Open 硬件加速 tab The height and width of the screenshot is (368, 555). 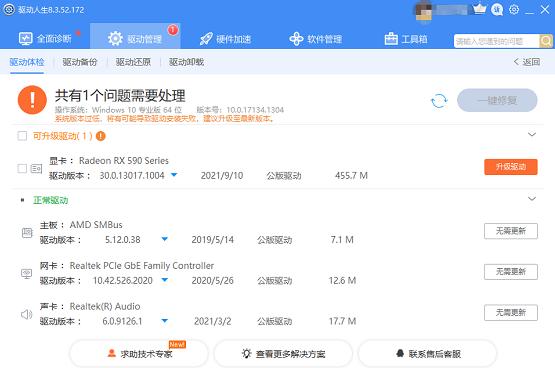[225, 39]
